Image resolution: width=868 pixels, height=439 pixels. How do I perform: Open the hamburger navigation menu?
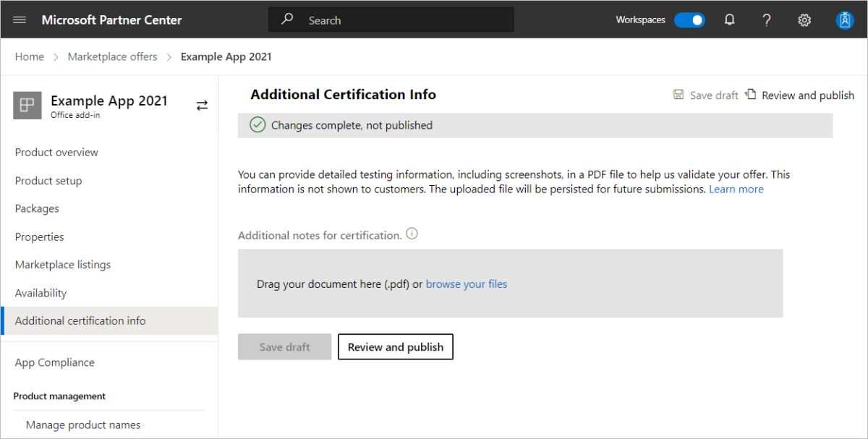click(x=20, y=20)
